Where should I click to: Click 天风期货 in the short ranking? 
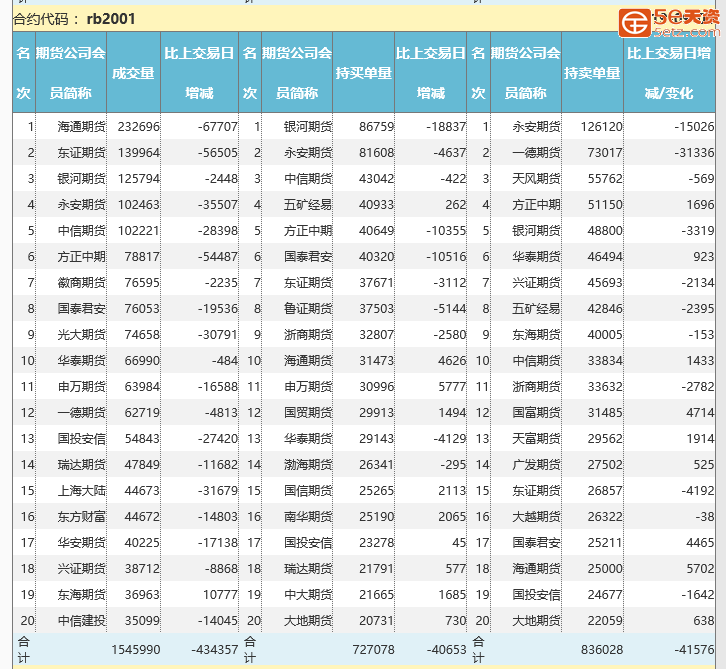click(x=536, y=178)
